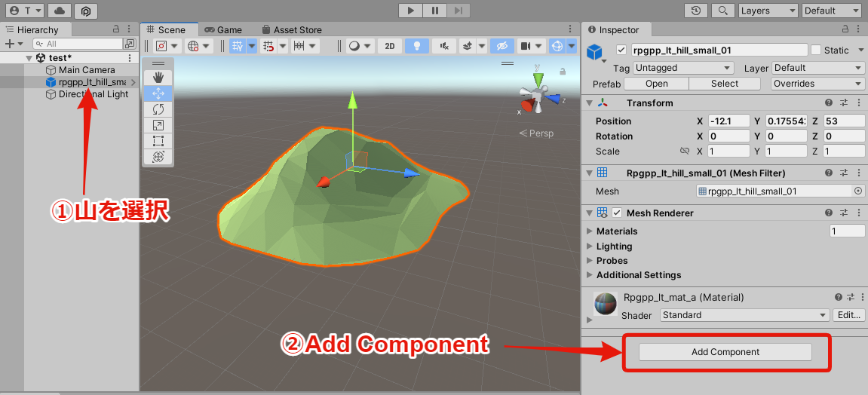
Task: Open Hierarchy panel three-dot menu
Action: click(129, 29)
